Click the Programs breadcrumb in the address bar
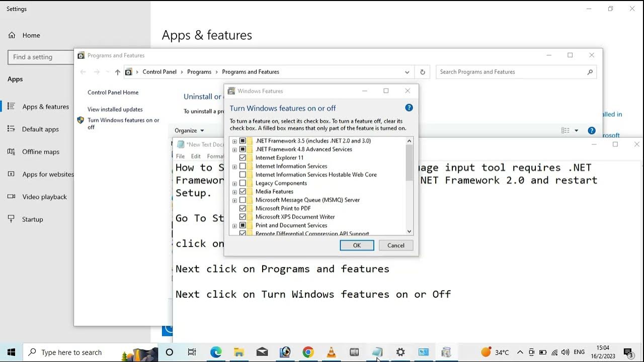Image resolution: width=644 pixels, height=362 pixels. click(199, 72)
